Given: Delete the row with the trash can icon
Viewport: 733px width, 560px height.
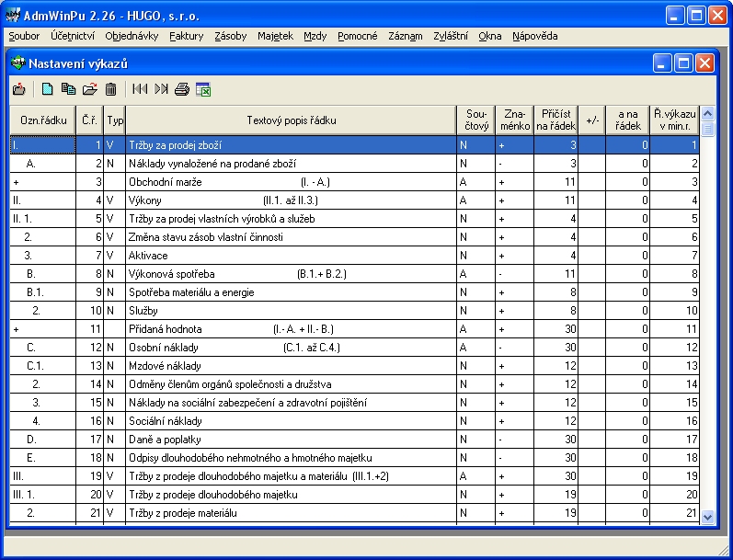Looking at the screenshot, I should (x=110, y=89).
